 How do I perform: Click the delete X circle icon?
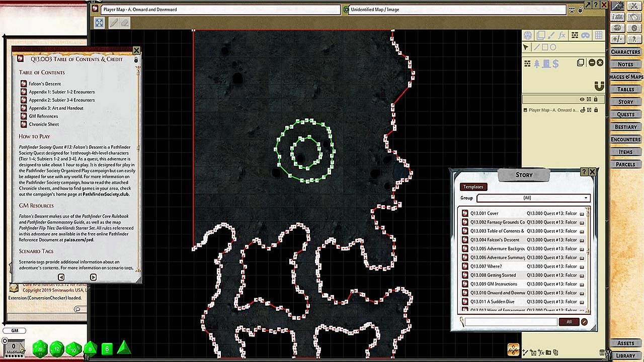(x=600, y=62)
